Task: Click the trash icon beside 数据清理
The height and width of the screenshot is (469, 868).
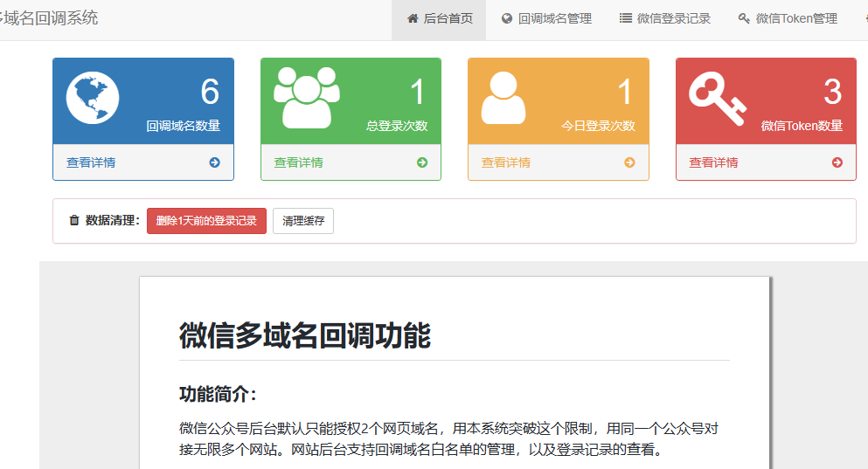Action: [x=74, y=221]
